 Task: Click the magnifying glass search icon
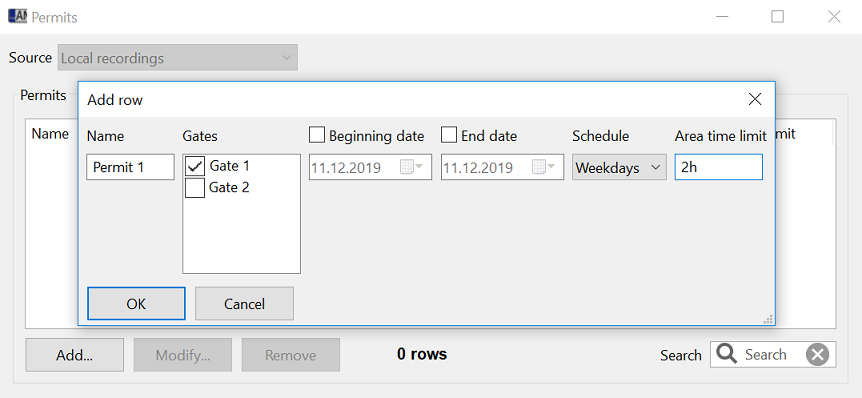click(727, 355)
